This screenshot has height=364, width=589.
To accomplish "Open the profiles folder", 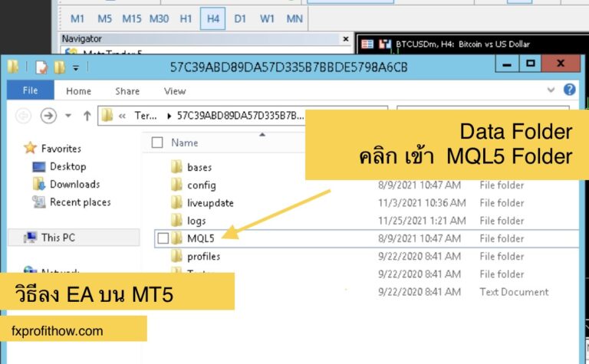I will 203,257.
